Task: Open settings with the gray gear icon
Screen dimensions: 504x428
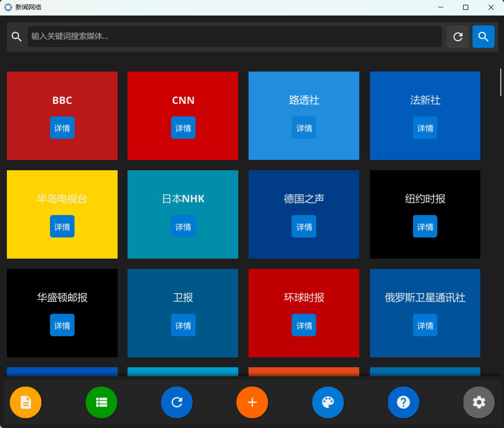Action: [x=479, y=402]
